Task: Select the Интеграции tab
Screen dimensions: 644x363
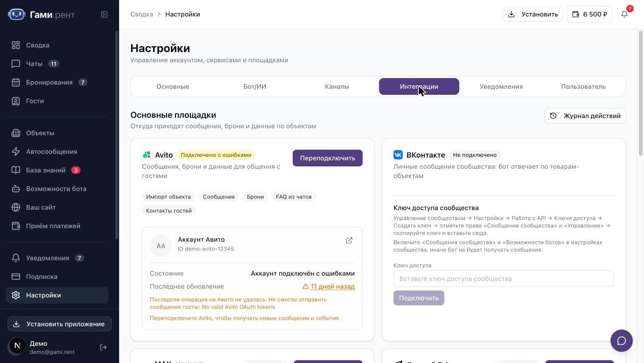Action: coord(419,86)
